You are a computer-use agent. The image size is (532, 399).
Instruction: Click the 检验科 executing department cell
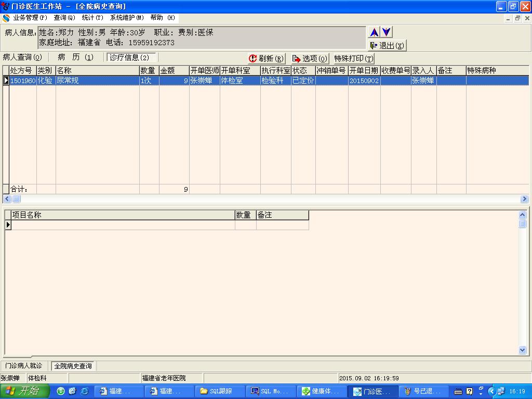tap(276, 81)
